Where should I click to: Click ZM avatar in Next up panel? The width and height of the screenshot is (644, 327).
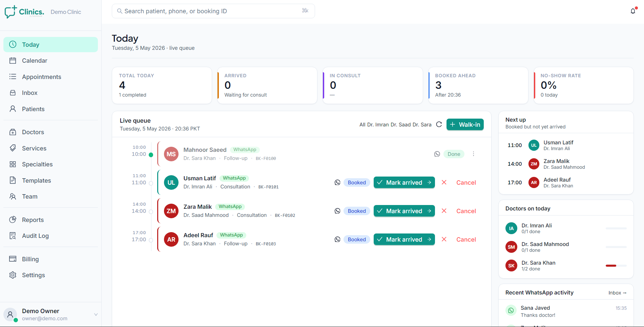point(534,164)
